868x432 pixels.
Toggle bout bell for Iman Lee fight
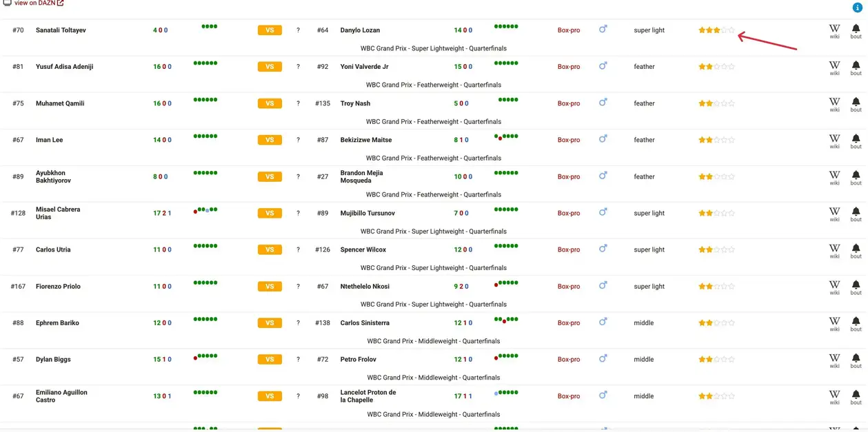[x=856, y=140]
